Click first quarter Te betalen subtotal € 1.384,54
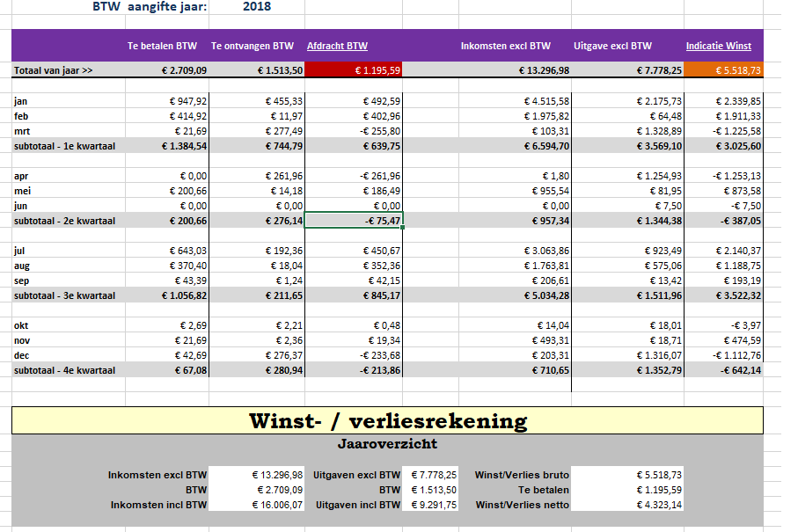This screenshot has width=798, height=532. (x=184, y=146)
